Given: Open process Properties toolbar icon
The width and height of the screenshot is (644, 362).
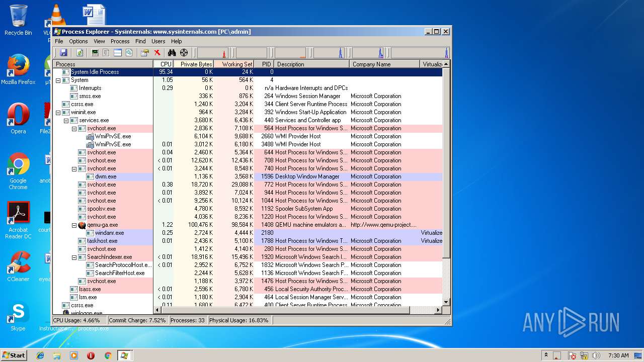Looking at the screenshot, I should 145,53.
